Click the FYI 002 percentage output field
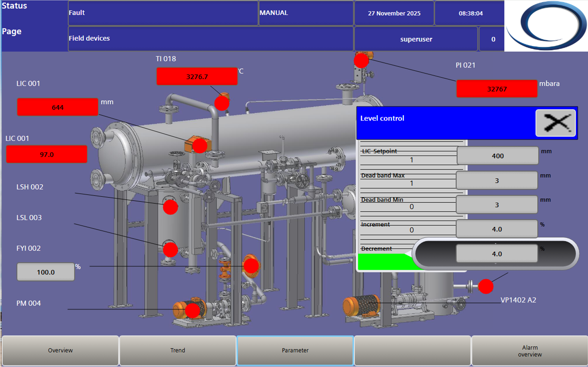This screenshot has height=367, width=588. pos(46,272)
